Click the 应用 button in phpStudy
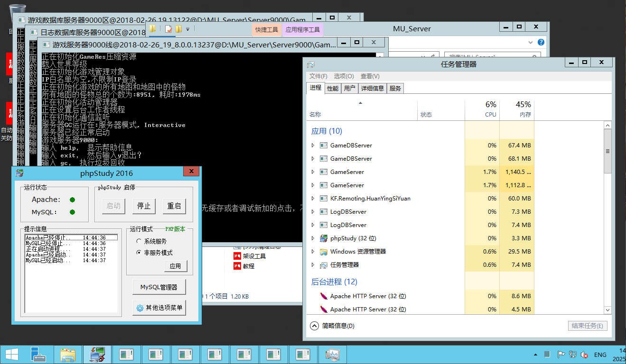This screenshot has width=626, height=364. tap(175, 266)
